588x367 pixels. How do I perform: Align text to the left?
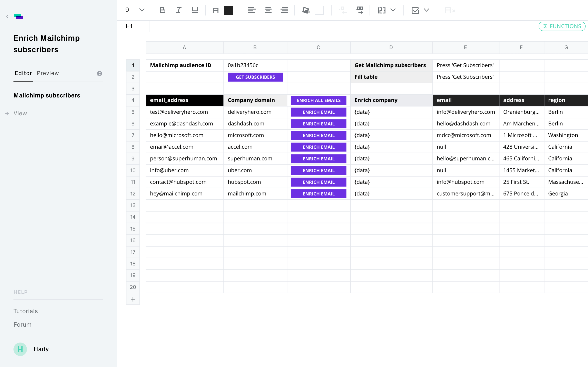(x=252, y=10)
